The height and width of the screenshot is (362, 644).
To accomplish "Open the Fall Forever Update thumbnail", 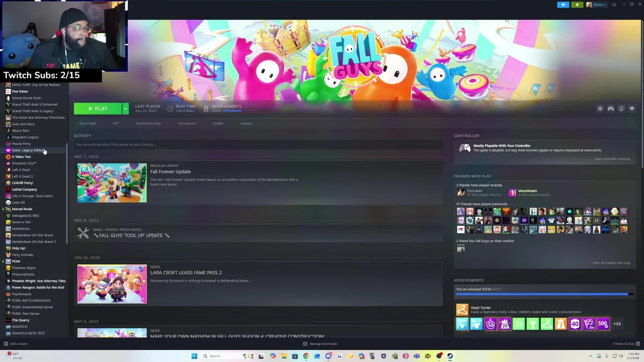I will click(112, 183).
